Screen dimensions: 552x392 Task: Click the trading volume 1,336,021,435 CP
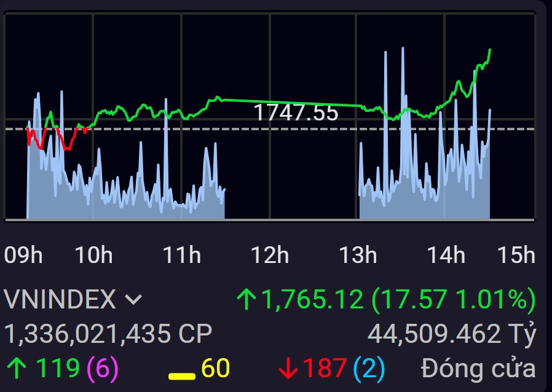click(x=108, y=334)
